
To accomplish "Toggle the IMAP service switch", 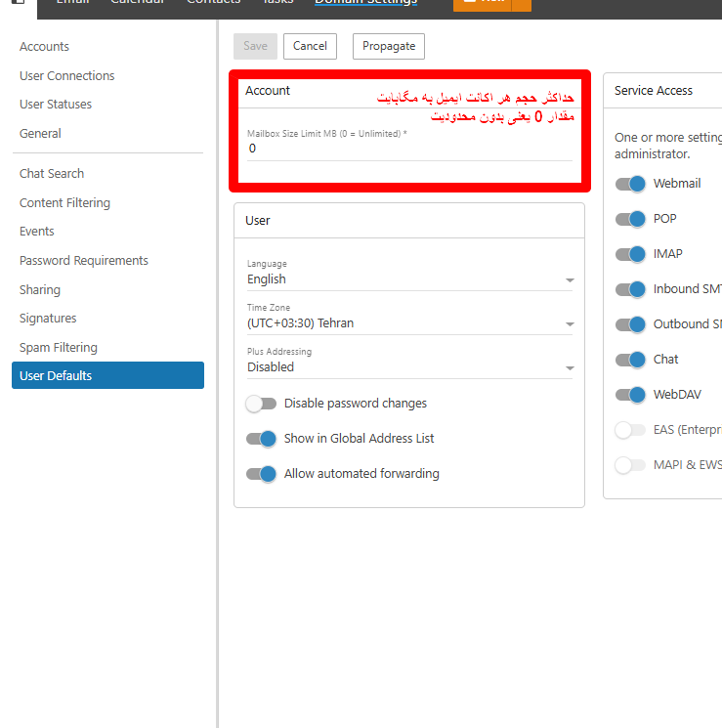I will [631, 254].
